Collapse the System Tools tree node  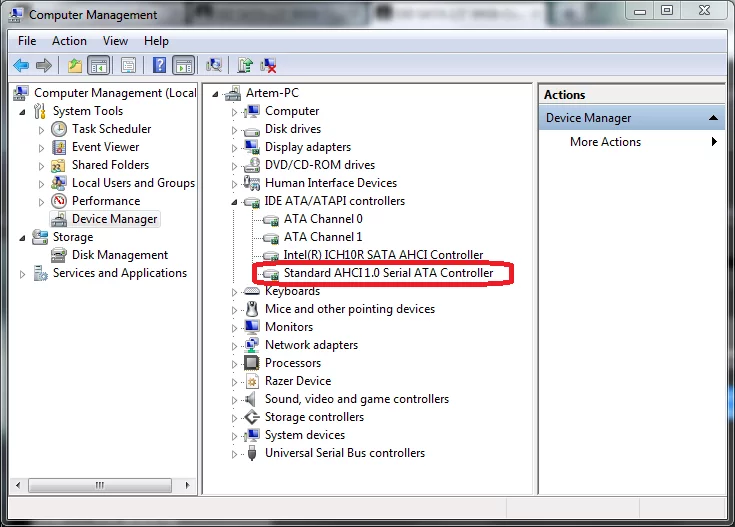pyautogui.click(x=22, y=112)
